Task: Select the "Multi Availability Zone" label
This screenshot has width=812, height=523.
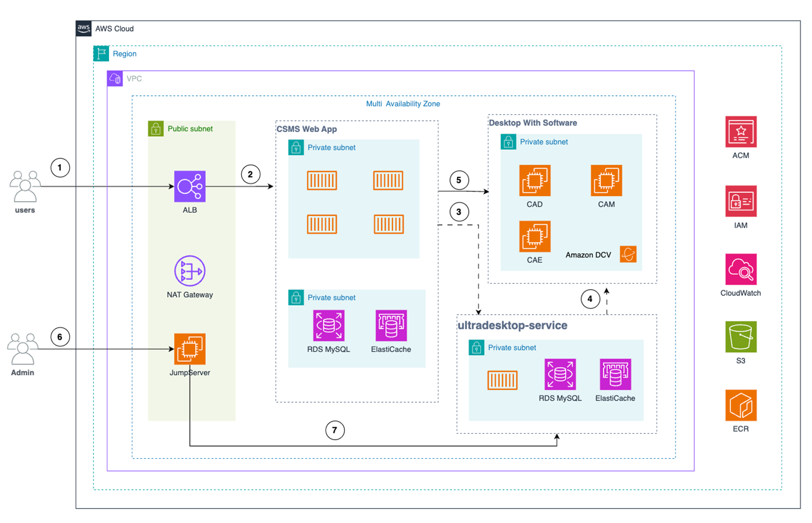Action: tap(403, 104)
